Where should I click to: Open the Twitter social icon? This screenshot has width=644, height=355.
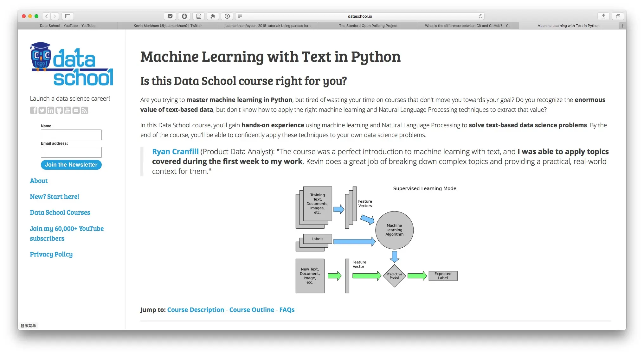(42, 110)
